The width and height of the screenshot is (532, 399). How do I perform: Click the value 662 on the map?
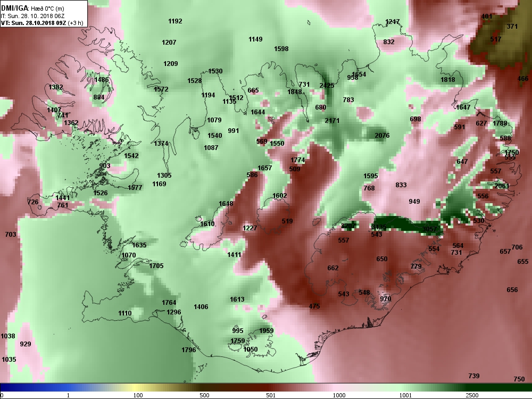[333, 268]
